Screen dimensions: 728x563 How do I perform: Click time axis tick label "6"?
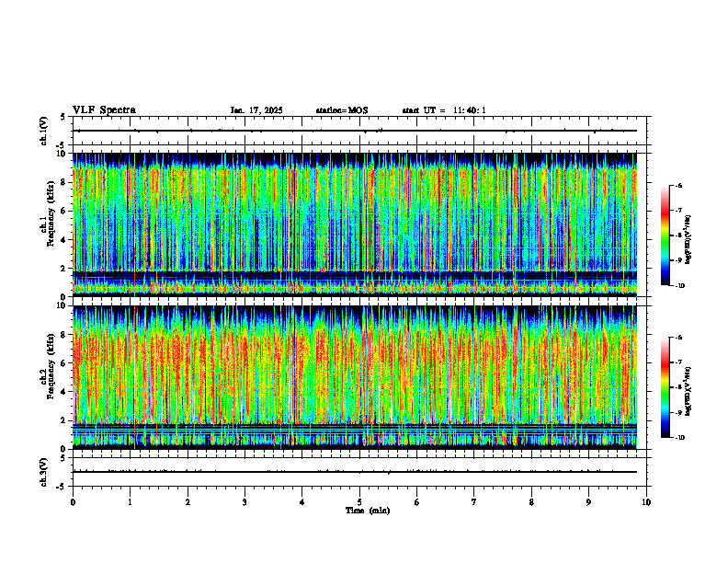(x=417, y=502)
